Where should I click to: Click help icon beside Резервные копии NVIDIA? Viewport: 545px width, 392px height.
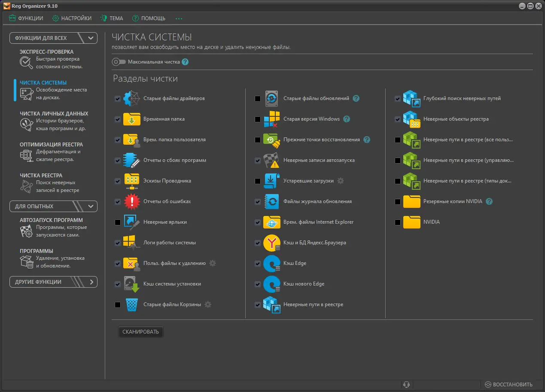[x=489, y=201]
